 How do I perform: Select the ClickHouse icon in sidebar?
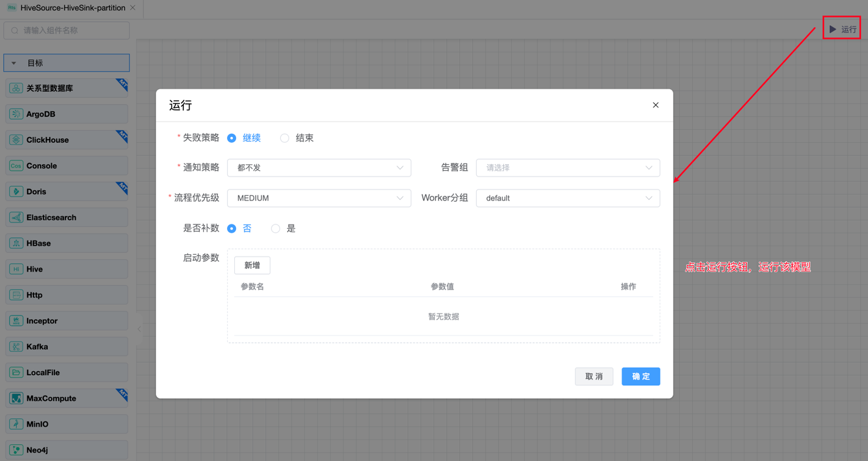[16, 140]
